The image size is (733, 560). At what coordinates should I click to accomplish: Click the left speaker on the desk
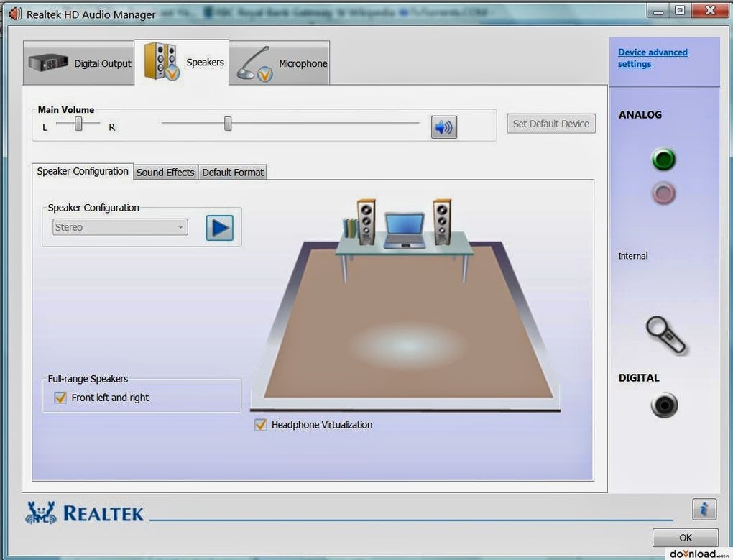click(366, 222)
